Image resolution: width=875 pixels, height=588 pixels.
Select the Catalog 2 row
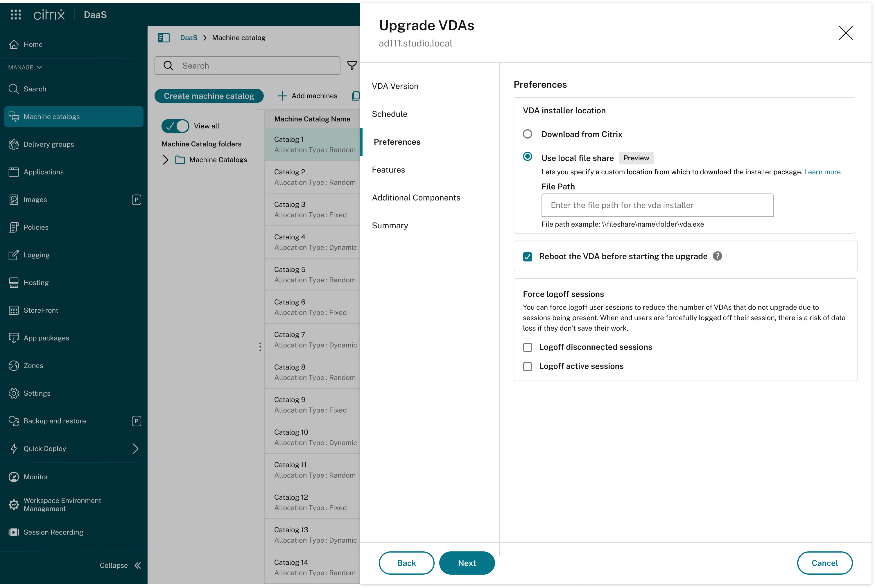[x=312, y=177]
